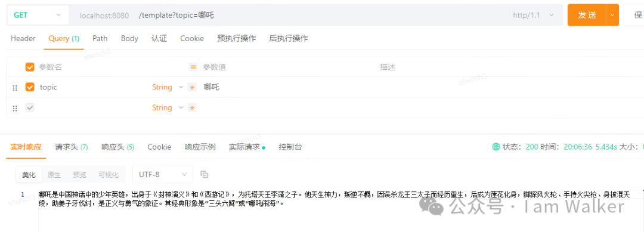The height and width of the screenshot is (232, 644).
Task: Click the 200 status code value
Action: [532, 147]
